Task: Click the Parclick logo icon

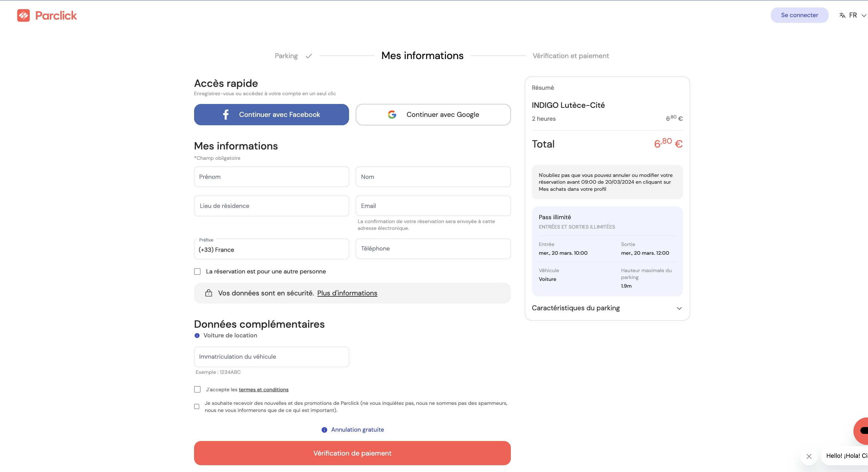Action: [x=23, y=15]
